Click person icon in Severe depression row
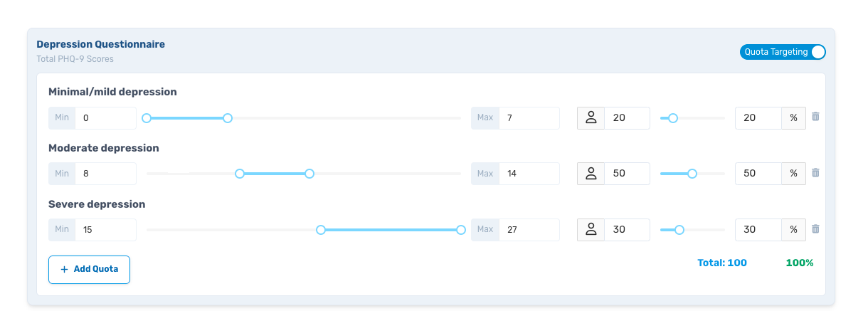This screenshot has height=321, width=868. (591, 229)
